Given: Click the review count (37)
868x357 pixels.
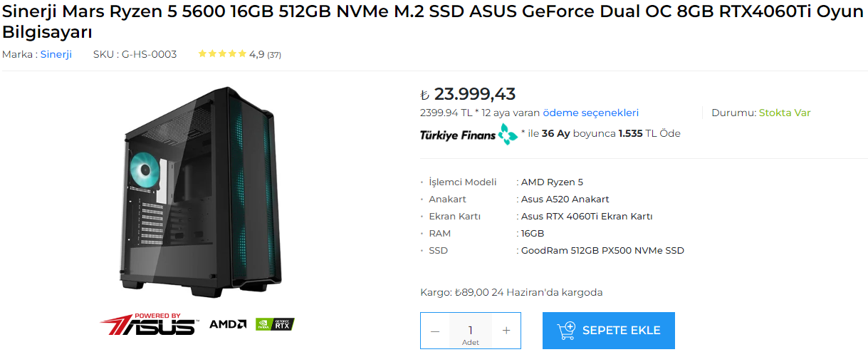Looking at the screenshot, I should coord(274,55).
